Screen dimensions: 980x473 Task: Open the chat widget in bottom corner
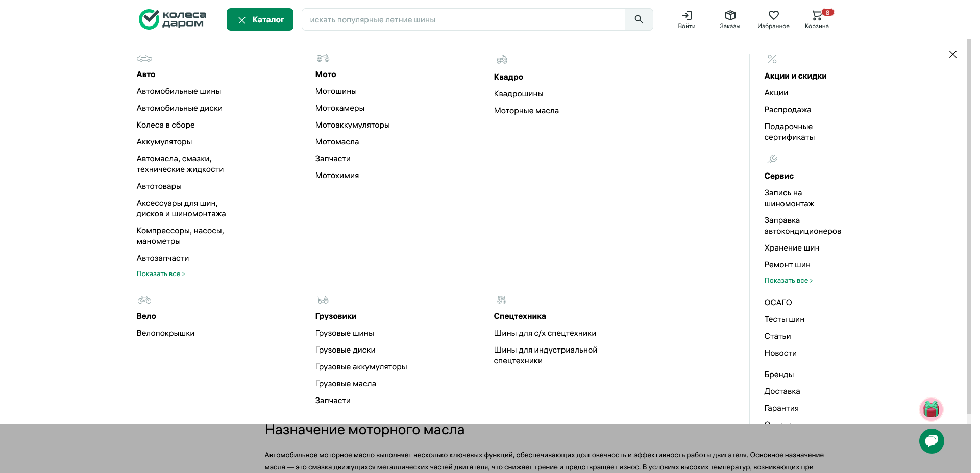932,441
